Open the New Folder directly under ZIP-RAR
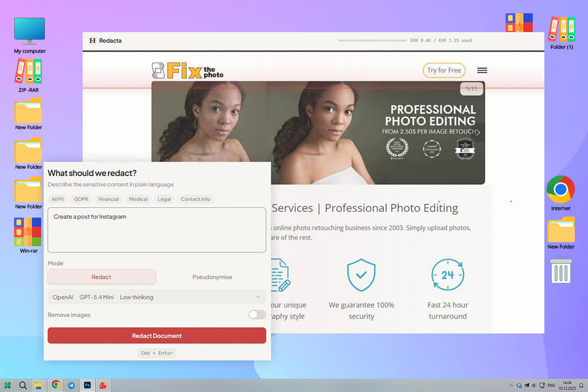Viewport: 588px width, 392px height. pos(29,114)
